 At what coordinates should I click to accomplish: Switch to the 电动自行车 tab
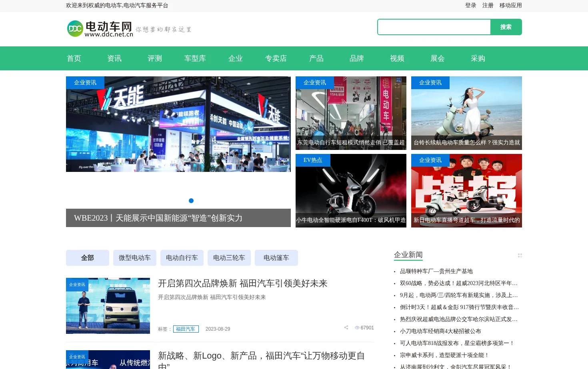[x=182, y=258]
